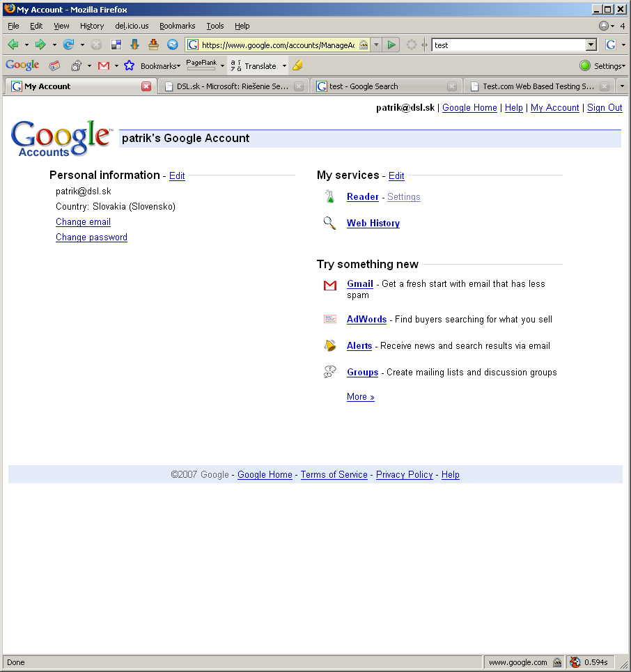Open the History menu

point(92,26)
